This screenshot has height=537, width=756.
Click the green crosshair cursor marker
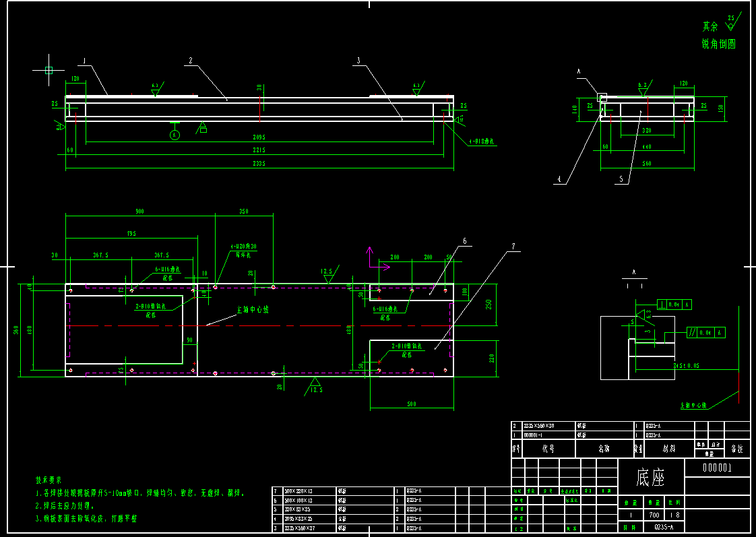pos(49,70)
